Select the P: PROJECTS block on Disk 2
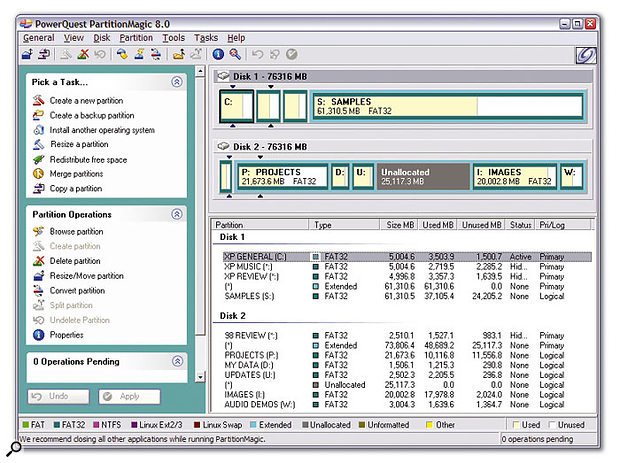 coord(282,176)
